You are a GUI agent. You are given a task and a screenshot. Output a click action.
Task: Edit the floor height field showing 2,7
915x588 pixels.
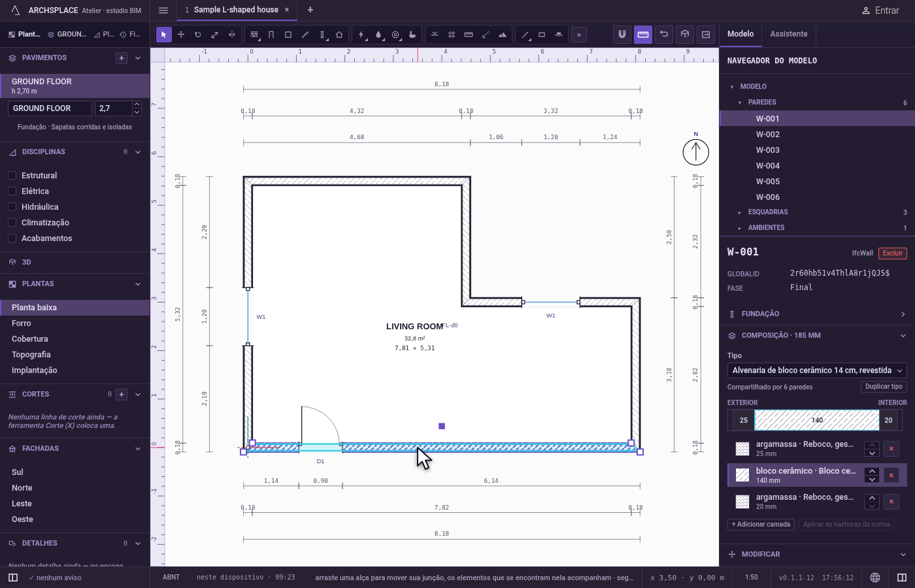[x=114, y=108]
